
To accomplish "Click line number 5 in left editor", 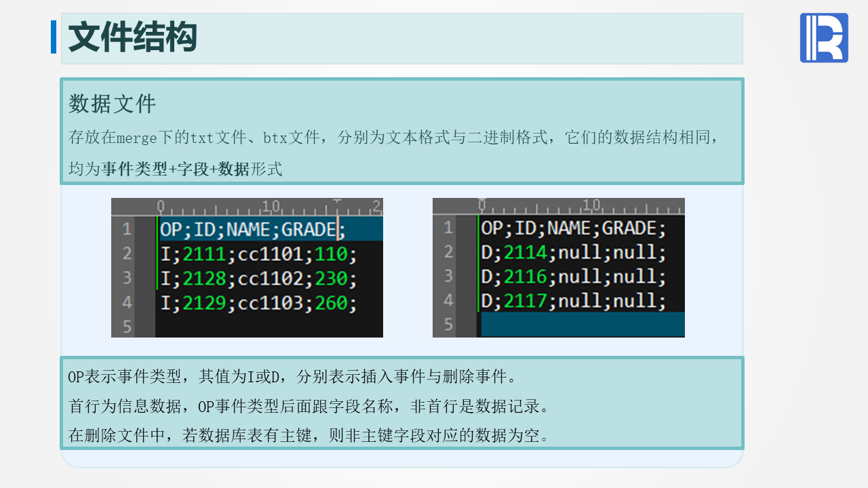I will [127, 327].
